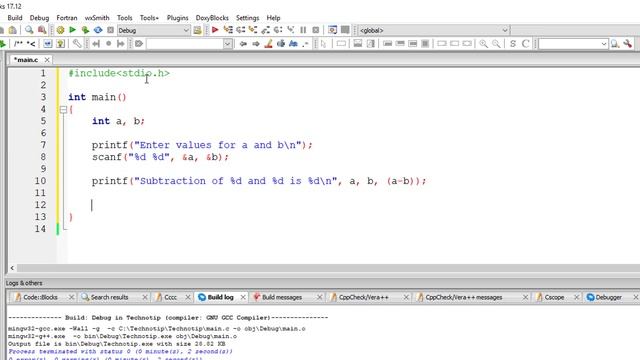Open the search box dropdown beside the wrench

604,44
